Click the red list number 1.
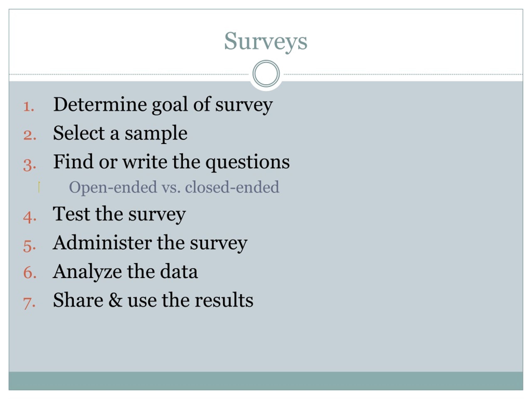 click(x=29, y=107)
